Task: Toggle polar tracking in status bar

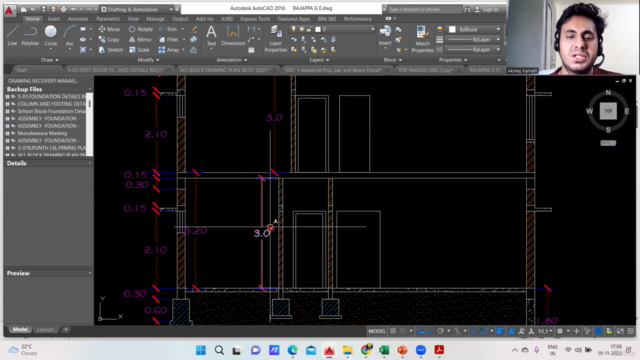Action: (x=440, y=331)
